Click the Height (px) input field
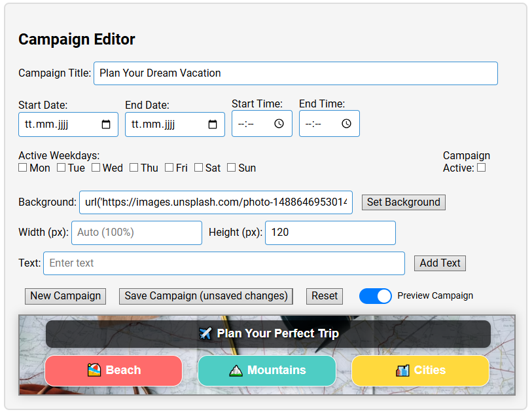Viewport: 532px width, 414px height. pyautogui.click(x=330, y=233)
